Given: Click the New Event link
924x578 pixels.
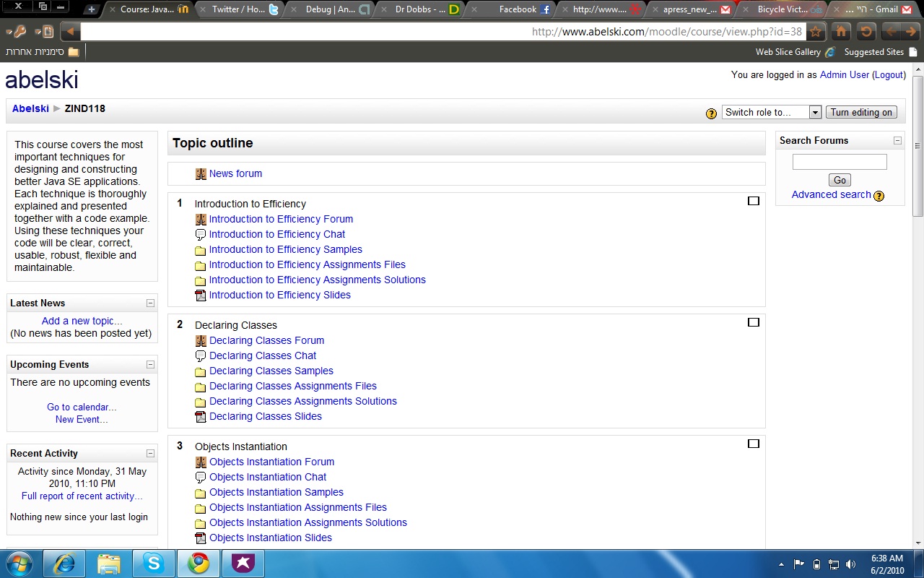Looking at the screenshot, I should pos(82,419).
